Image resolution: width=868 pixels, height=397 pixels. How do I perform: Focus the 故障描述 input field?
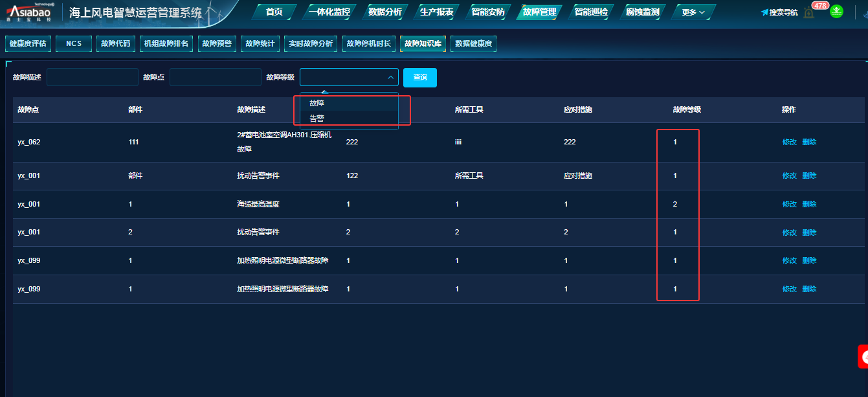tap(93, 78)
